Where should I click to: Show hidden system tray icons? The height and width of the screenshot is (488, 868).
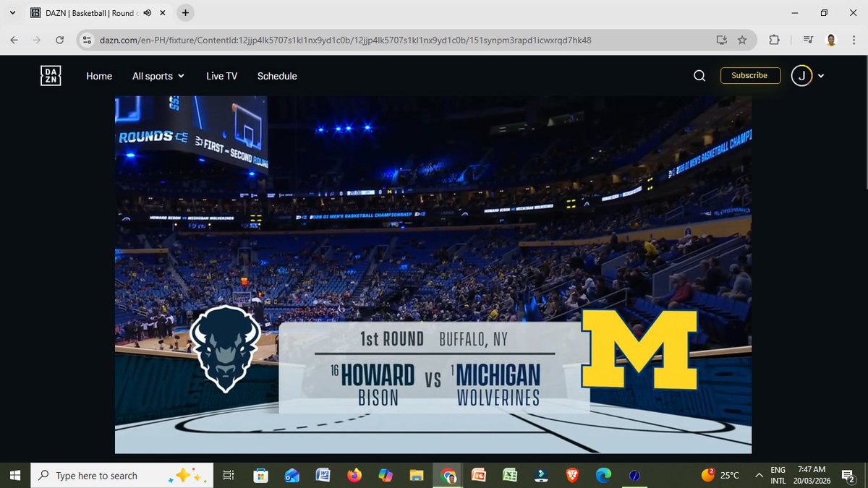pyautogui.click(x=759, y=475)
